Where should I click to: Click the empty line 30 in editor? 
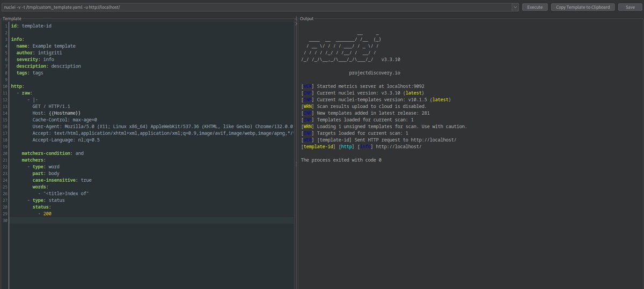pyautogui.click(x=152, y=220)
